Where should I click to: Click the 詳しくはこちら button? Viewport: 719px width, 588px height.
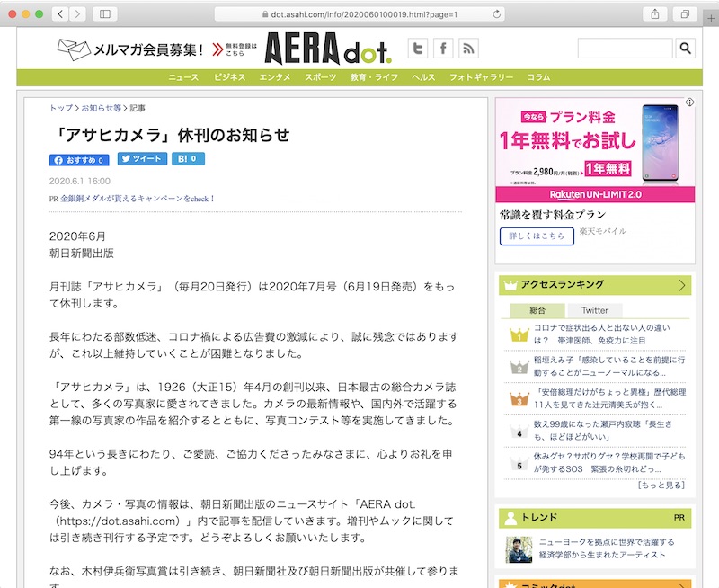click(x=537, y=236)
